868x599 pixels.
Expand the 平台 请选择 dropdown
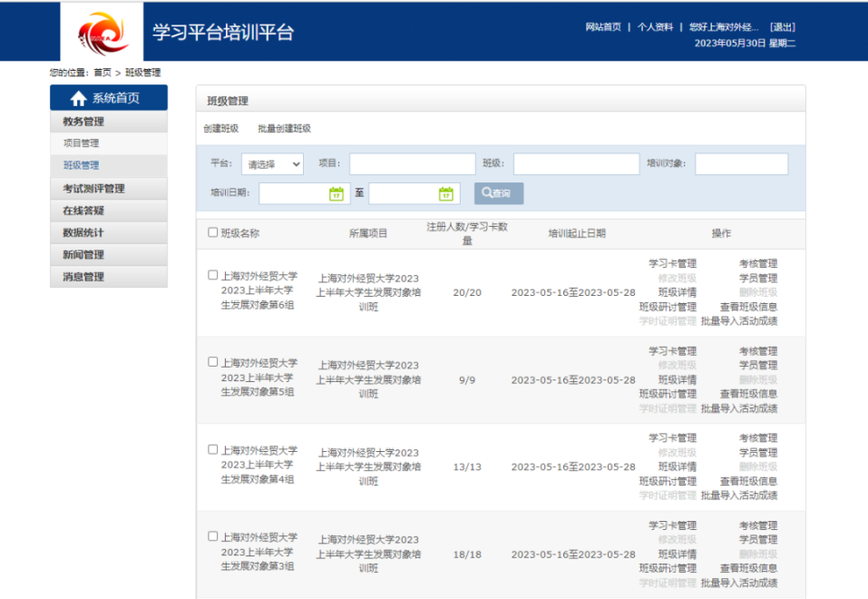tap(272, 164)
